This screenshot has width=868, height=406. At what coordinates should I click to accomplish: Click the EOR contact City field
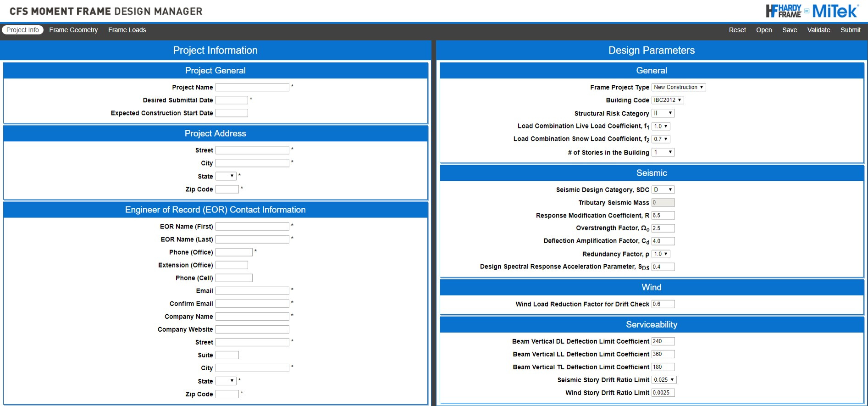click(x=252, y=367)
